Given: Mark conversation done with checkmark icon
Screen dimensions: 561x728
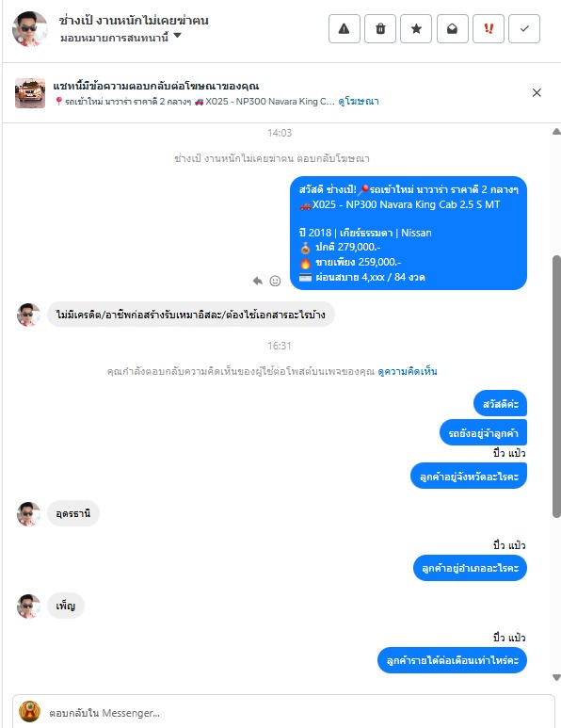Looking at the screenshot, I should pyautogui.click(x=524, y=29).
